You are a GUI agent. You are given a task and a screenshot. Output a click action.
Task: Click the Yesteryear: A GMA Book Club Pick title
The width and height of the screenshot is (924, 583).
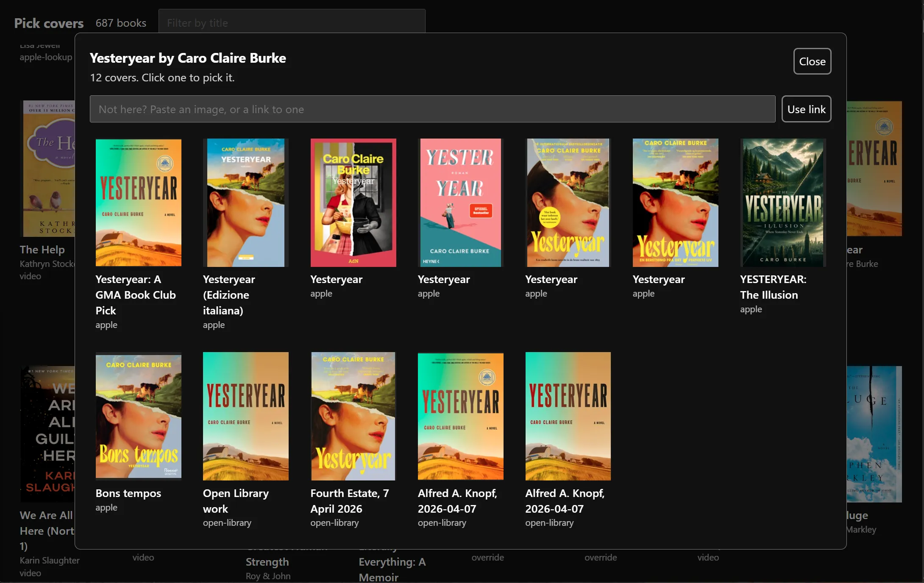click(136, 295)
